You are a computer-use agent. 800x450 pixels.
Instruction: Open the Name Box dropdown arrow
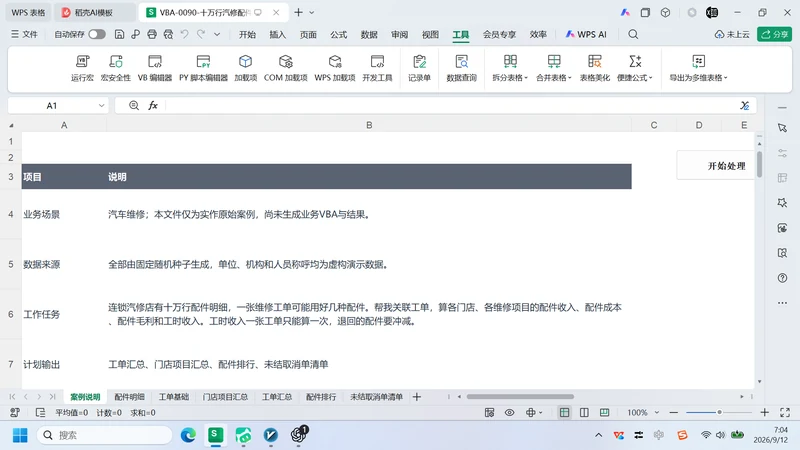point(102,106)
